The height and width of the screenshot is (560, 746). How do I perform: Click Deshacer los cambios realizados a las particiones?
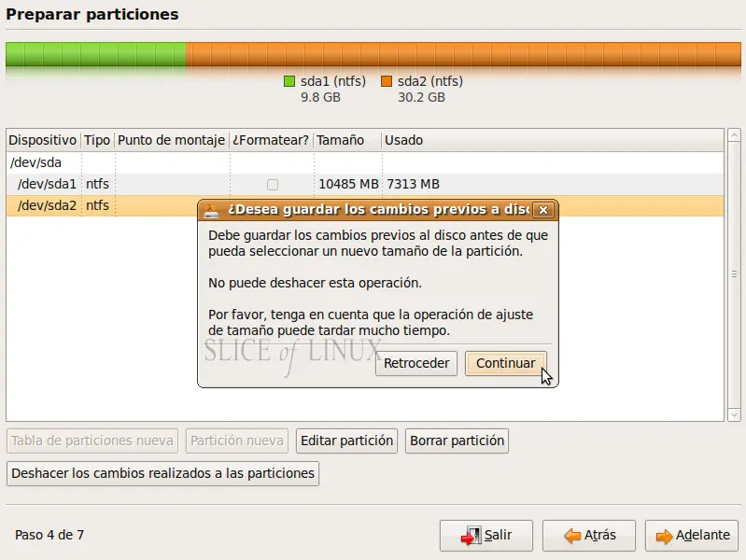click(x=162, y=473)
